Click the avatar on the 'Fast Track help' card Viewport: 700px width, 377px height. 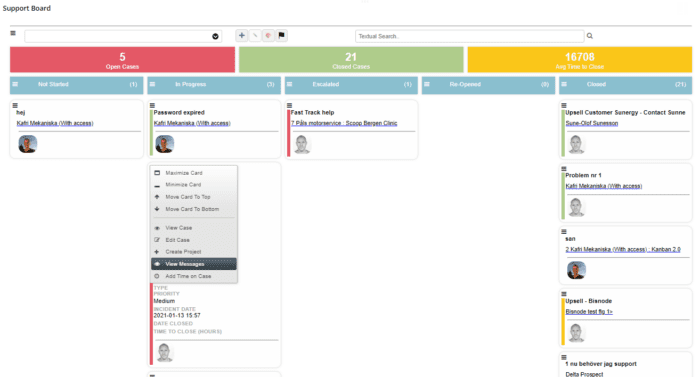coord(302,144)
